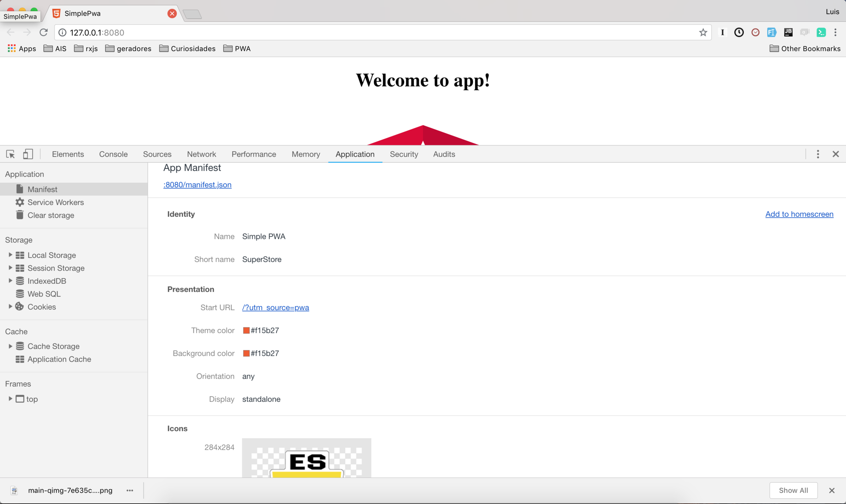Viewport: 846px width, 504px height.
Task: Select Service Workers in sidebar
Action: coord(55,202)
